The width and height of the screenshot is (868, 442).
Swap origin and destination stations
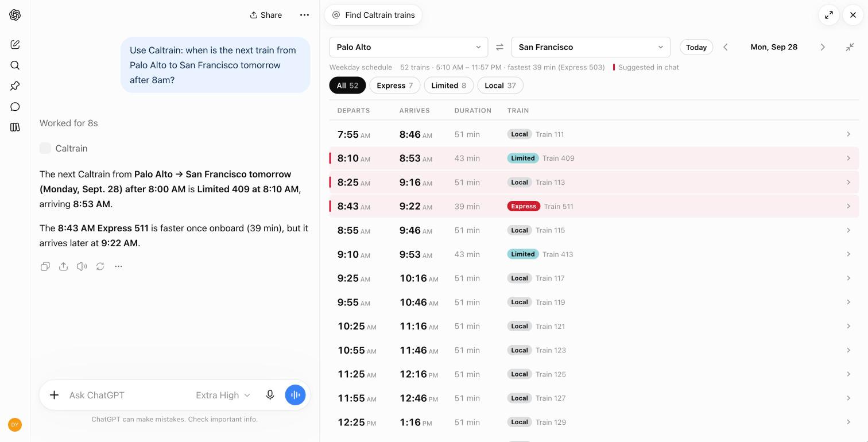click(x=499, y=47)
